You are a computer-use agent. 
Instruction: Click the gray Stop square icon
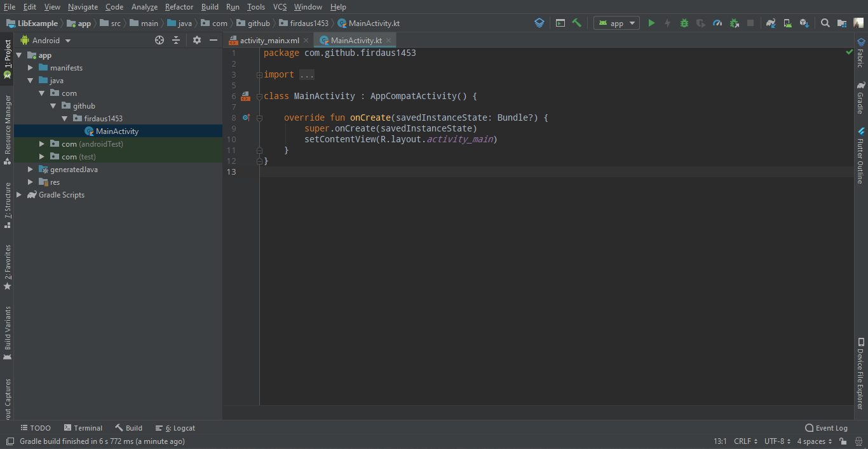click(750, 23)
